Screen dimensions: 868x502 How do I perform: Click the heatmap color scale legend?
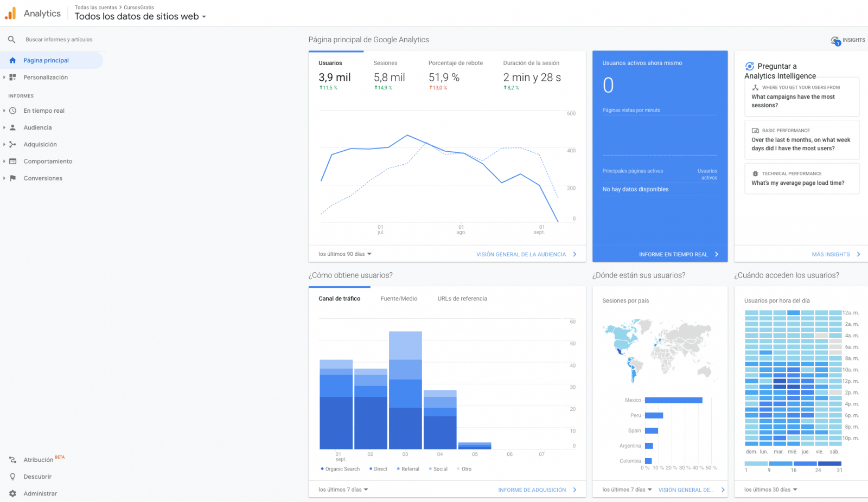point(792,464)
